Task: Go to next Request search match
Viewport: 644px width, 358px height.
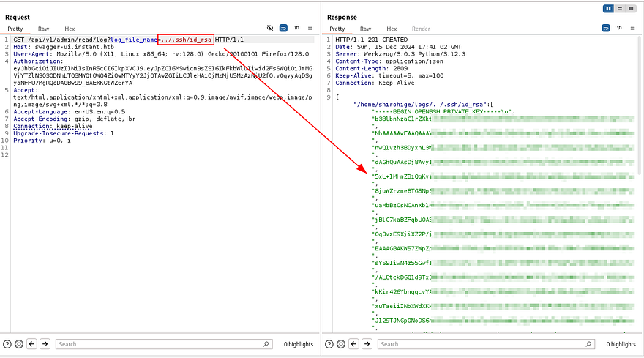Action: tap(45, 343)
